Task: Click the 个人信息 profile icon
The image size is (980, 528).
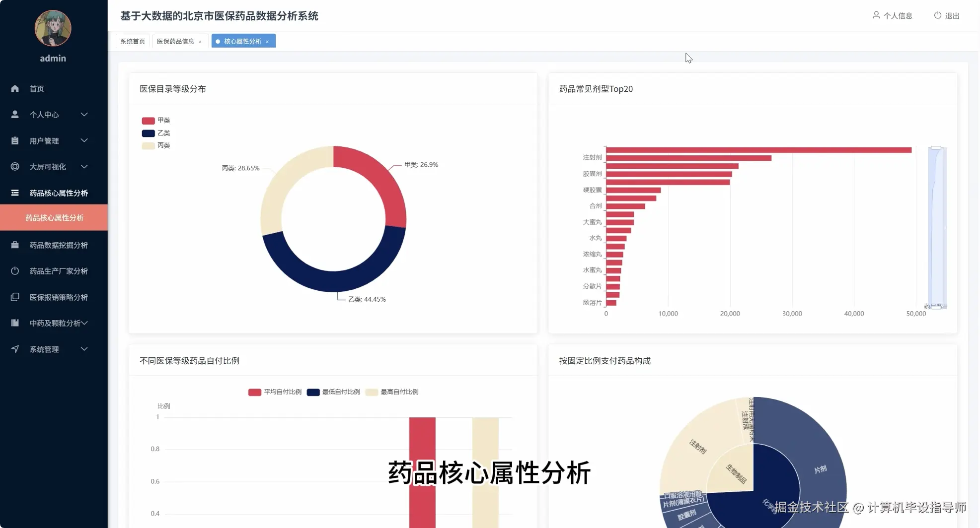Action: point(876,15)
